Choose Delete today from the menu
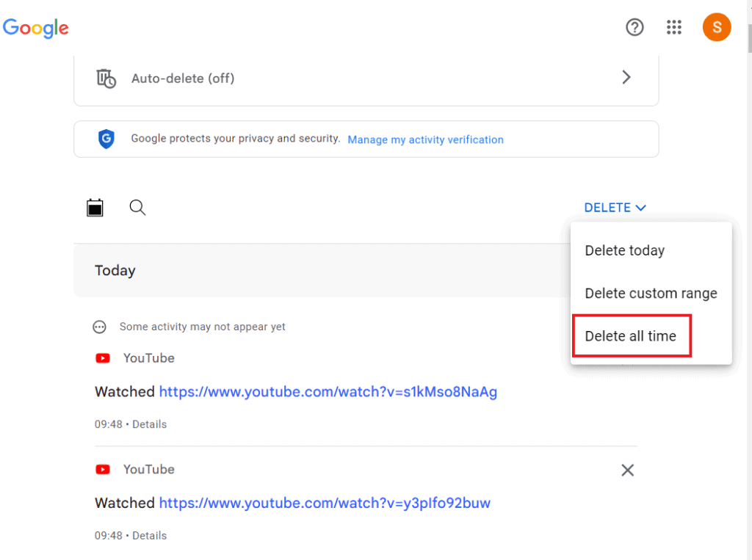 point(625,250)
